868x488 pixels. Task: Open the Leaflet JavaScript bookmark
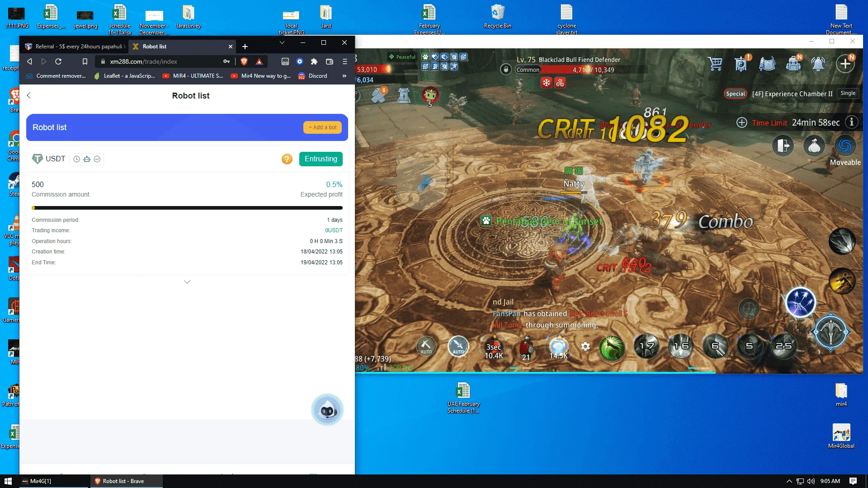point(124,76)
